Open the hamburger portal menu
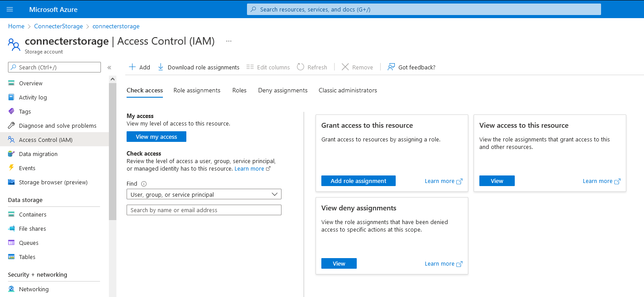The height and width of the screenshot is (297, 644). 10,9
